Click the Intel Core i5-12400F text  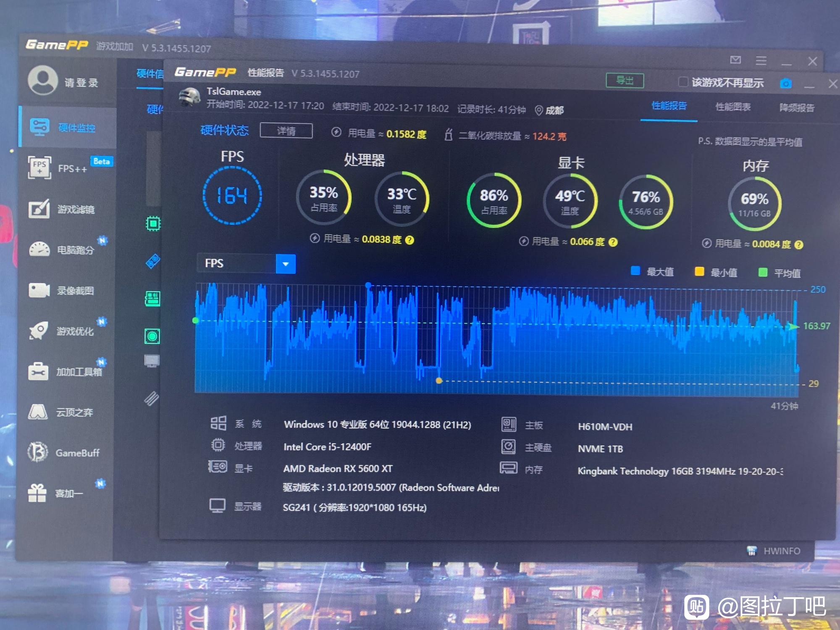327,447
